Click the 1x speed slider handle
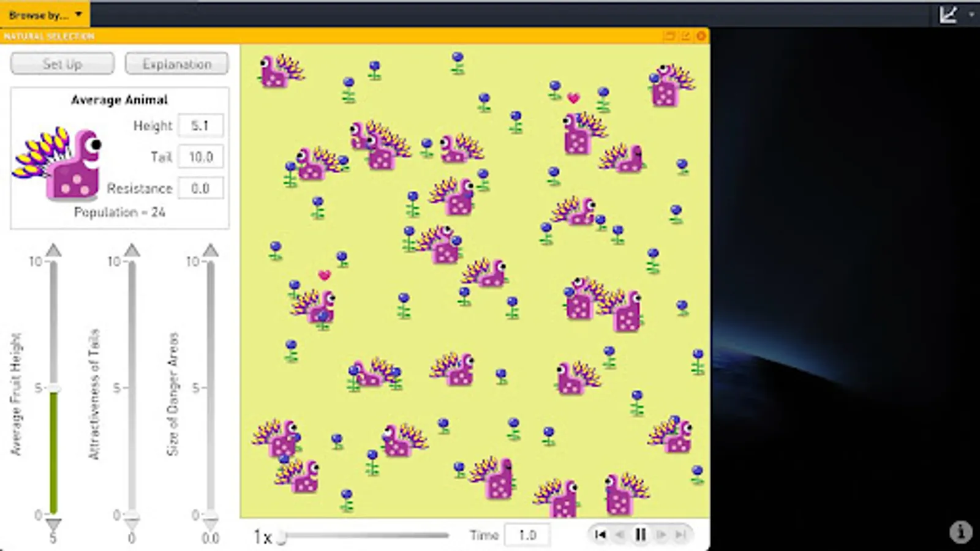 (281, 537)
